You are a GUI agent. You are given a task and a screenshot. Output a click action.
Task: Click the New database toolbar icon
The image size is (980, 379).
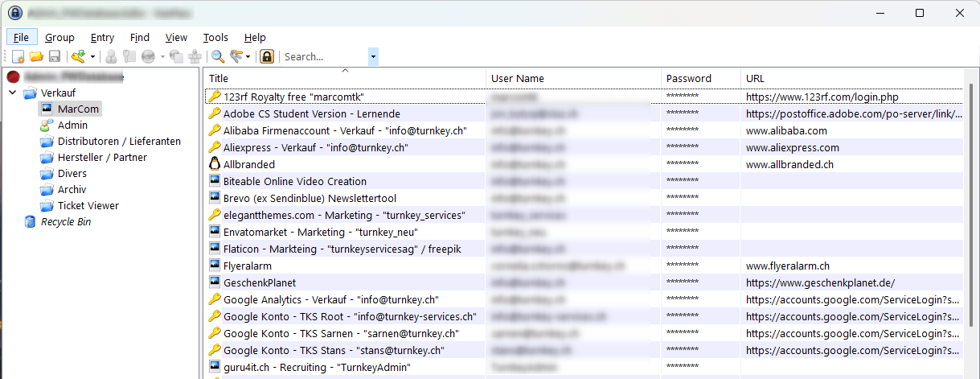pos(18,56)
